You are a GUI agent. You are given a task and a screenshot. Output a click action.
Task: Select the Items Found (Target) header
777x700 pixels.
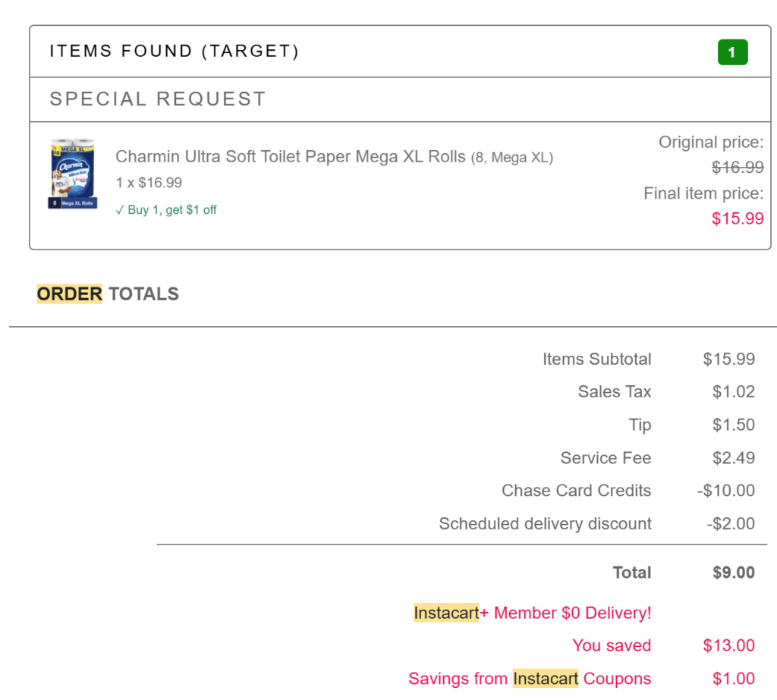[175, 52]
